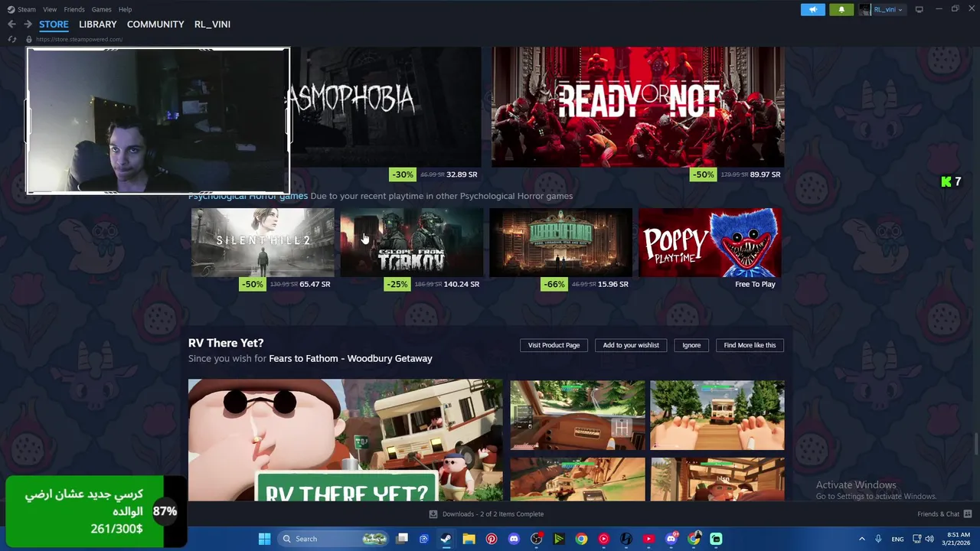Viewport: 980px width, 551px height.
Task: Open Google Chrome from the taskbar
Action: (581, 539)
